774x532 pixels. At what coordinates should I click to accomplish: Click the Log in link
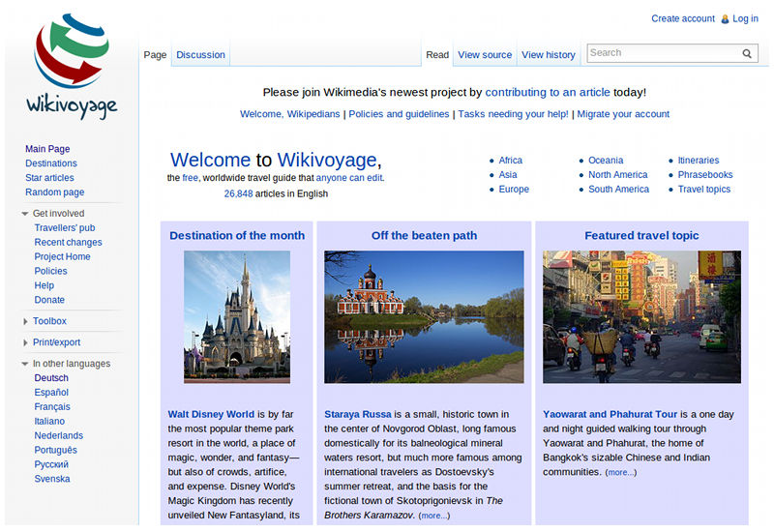[745, 18]
